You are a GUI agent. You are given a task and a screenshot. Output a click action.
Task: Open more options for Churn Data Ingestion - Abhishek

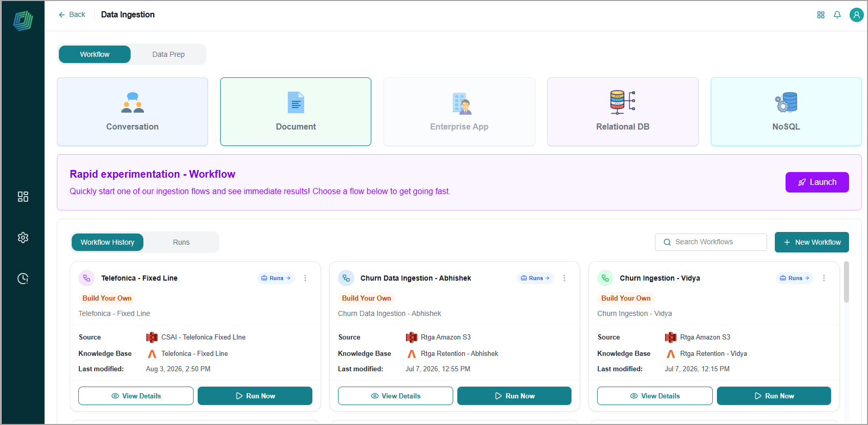tap(564, 278)
